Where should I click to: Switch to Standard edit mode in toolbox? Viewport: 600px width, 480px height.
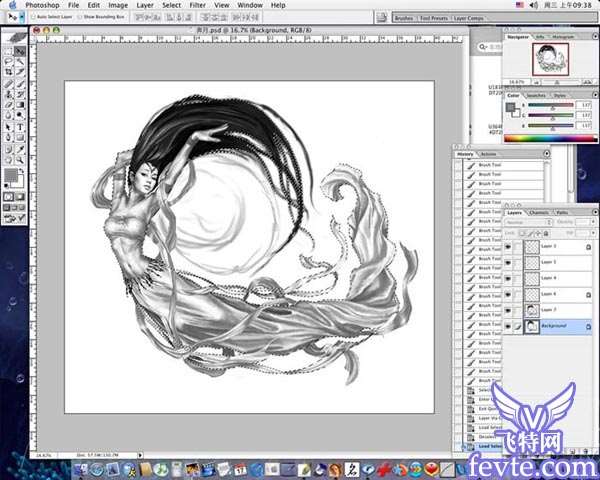click(x=9, y=197)
